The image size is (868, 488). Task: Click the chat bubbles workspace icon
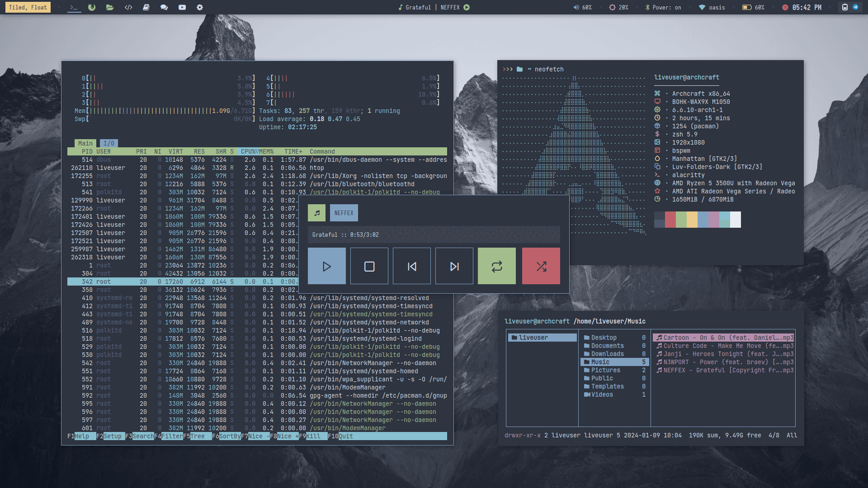point(164,7)
